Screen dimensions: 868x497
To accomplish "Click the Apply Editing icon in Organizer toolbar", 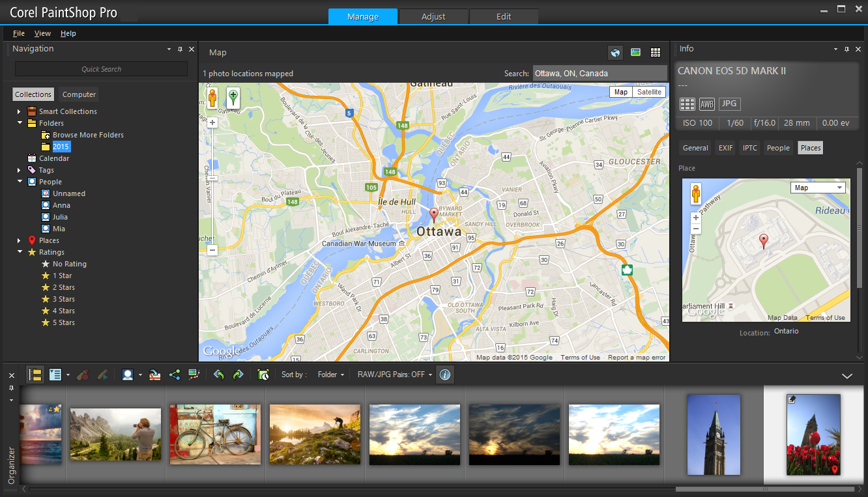I will (x=103, y=375).
